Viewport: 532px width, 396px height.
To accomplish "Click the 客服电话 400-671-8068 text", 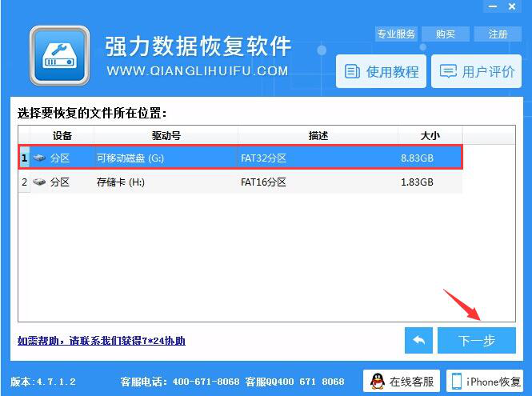I will [x=180, y=382].
